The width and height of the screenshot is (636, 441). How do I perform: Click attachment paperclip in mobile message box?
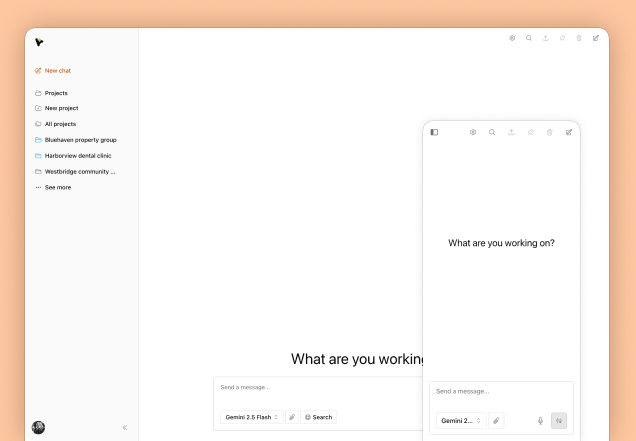coord(496,421)
